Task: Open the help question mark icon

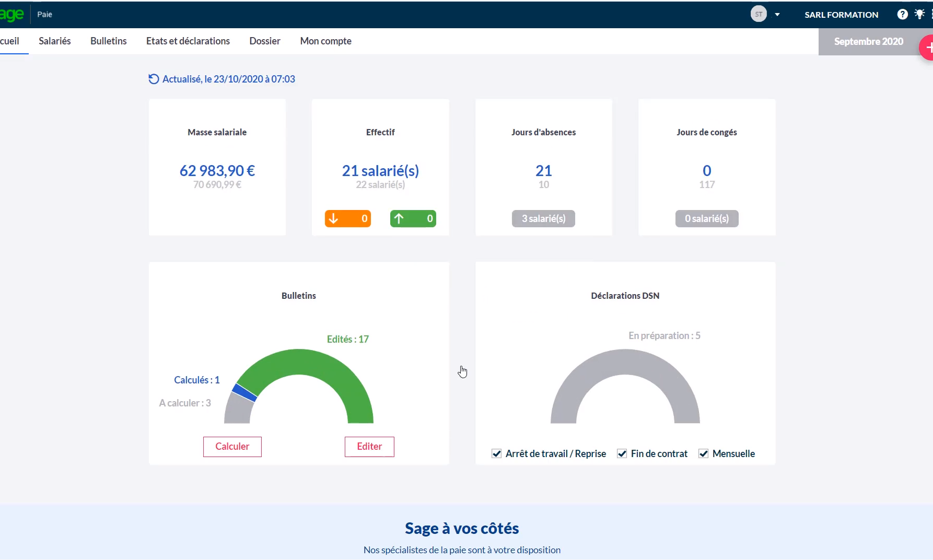Action: click(902, 14)
